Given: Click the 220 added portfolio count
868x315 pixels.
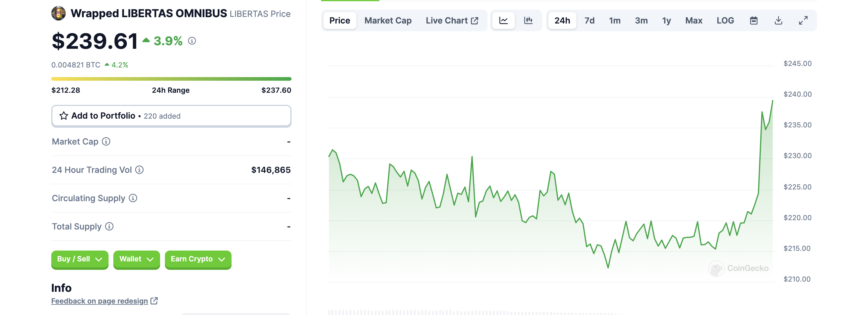Looking at the screenshot, I should (162, 116).
